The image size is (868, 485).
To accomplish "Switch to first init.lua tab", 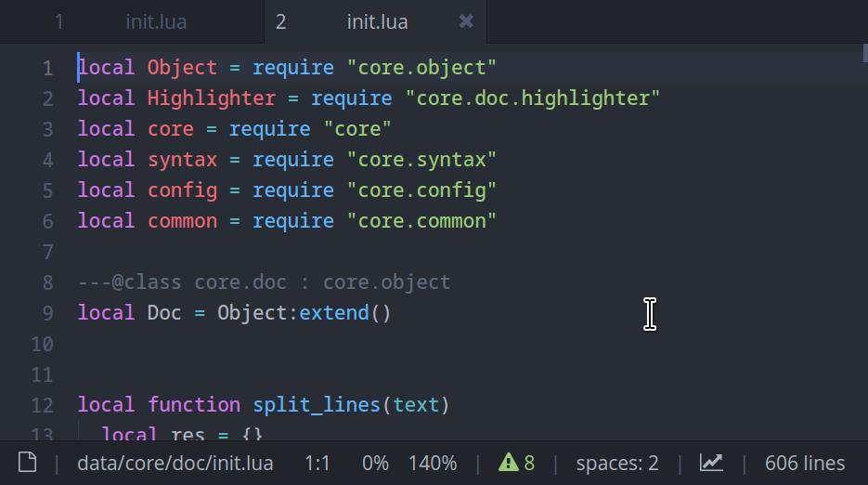I will pyautogui.click(x=133, y=22).
